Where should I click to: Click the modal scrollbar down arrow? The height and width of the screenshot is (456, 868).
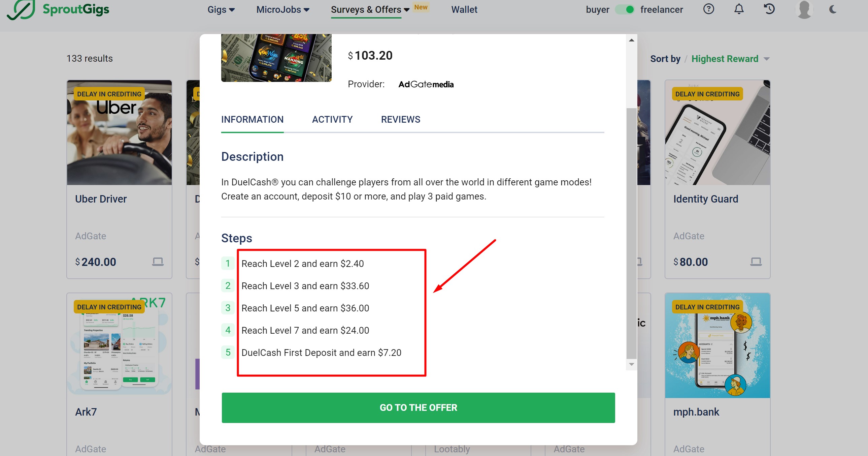[631, 364]
